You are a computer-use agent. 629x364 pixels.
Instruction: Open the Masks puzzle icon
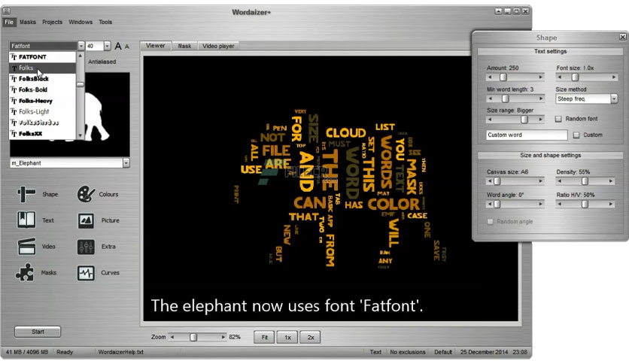[25, 272]
